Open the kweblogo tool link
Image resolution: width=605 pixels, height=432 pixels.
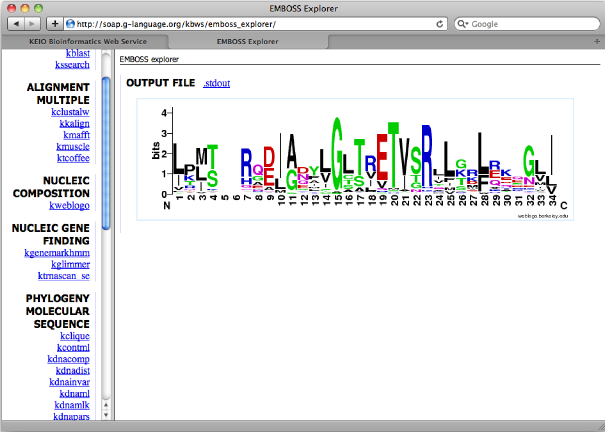click(69, 206)
